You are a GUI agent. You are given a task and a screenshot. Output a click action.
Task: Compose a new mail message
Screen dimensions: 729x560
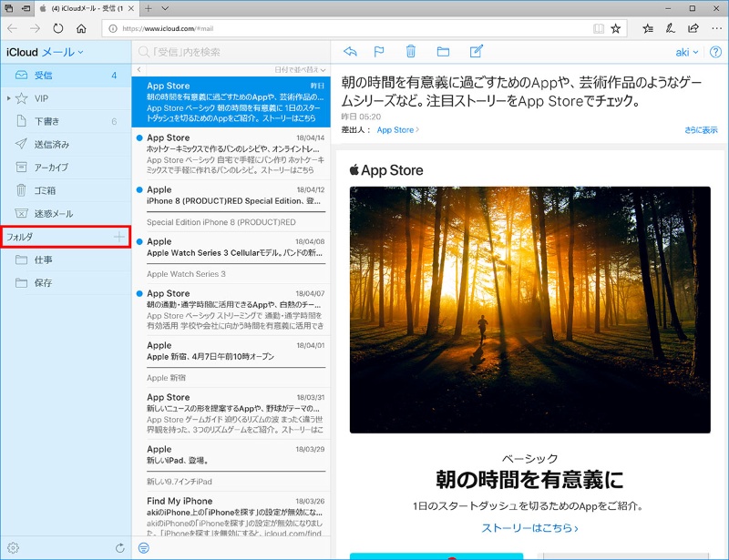tap(476, 52)
